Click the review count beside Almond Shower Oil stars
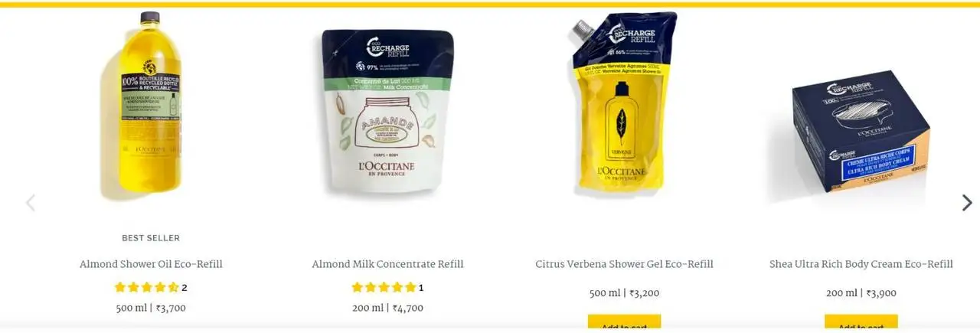Viewport: 980px width, 333px height. click(185, 288)
